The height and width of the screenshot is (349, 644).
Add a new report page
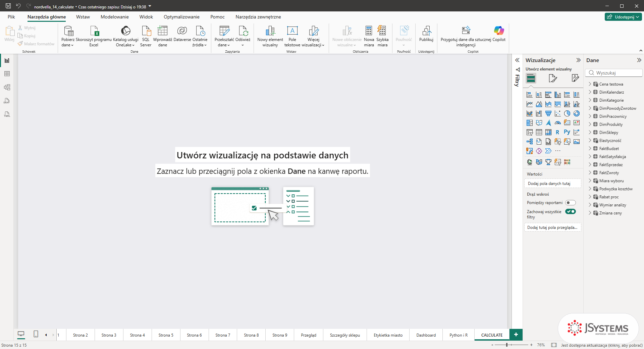click(516, 335)
